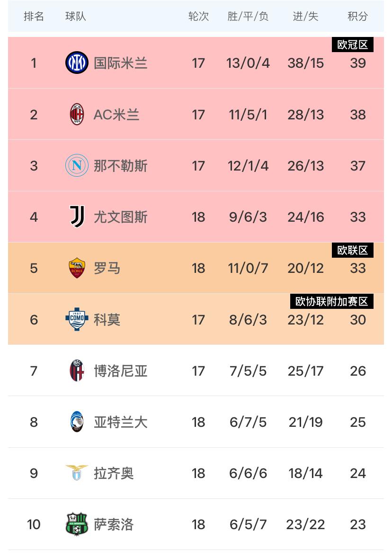Screen dimensions: 392x559
Task: Open team page for 国际米兰
Action: point(120,63)
